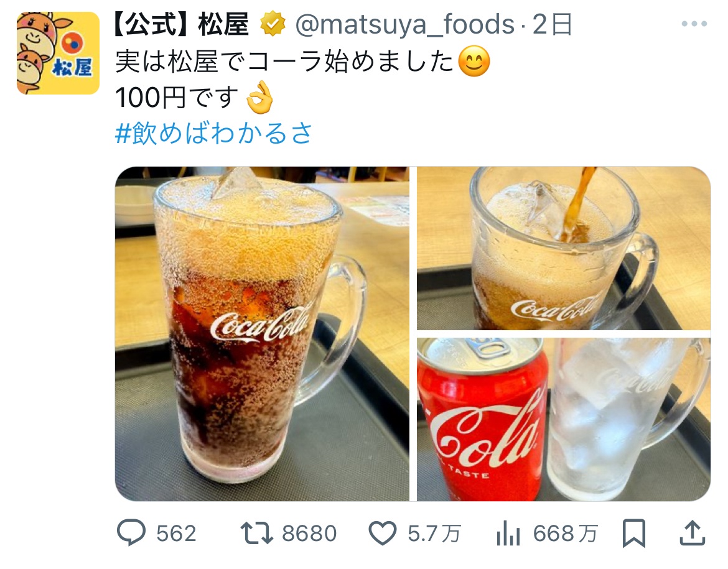Click the 668万 view count
728x569 pixels.
tap(565, 534)
